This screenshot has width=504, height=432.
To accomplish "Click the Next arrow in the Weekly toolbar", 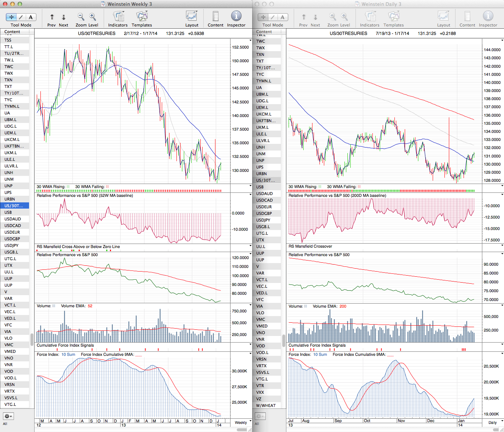I will click(64, 17).
